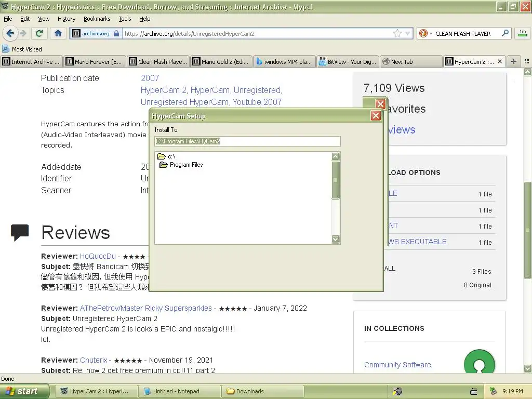Reload the page with the refresh icon
The width and height of the screenshot is (532, 399).
tap(39, 33)
